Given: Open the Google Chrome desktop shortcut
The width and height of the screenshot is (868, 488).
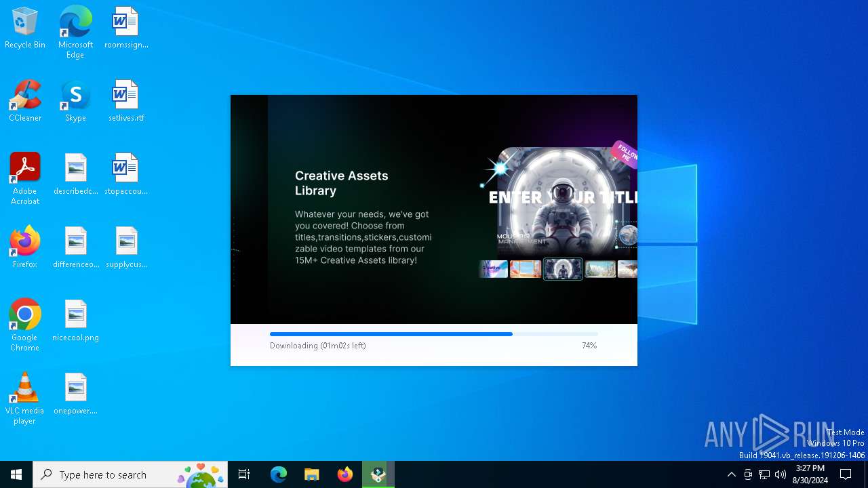Looking at the screenshot, I should [x=25, y=325].
